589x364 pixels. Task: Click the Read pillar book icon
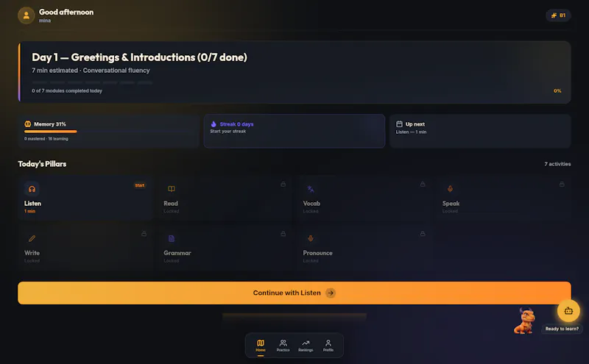pos(172,189)
